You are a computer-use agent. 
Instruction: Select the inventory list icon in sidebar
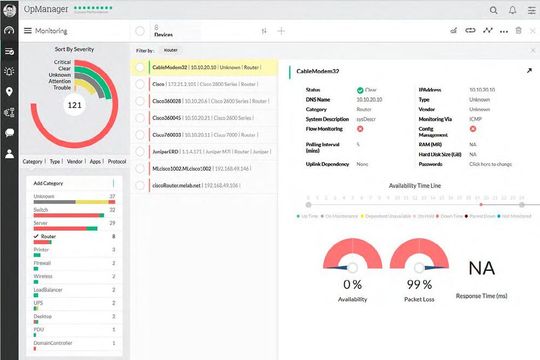(x=9, y=52)
